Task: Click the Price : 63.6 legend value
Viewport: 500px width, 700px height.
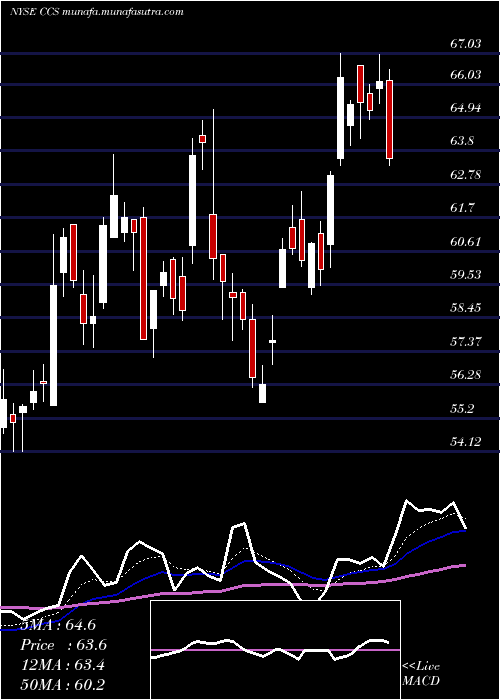Action: coord(64,645)
